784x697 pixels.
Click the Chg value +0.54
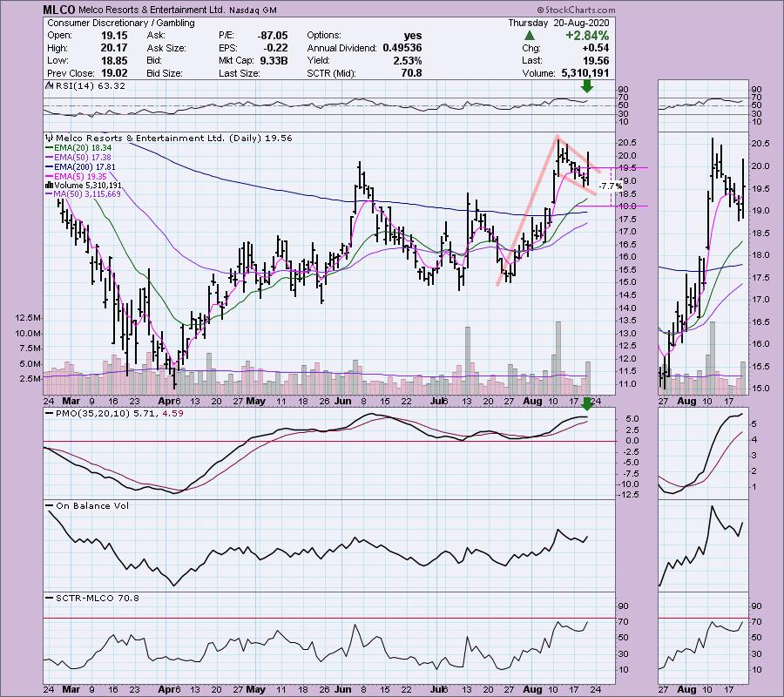pos(596,48)
